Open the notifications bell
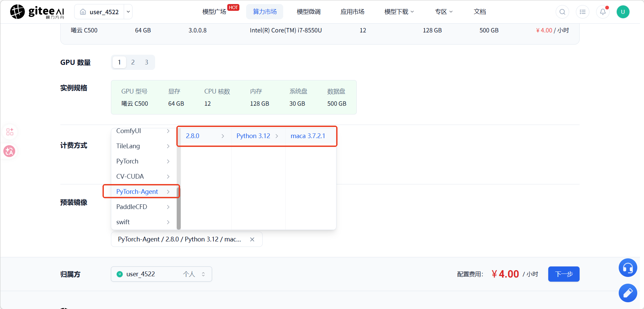 pyautogui.click(x=603, y=12)
